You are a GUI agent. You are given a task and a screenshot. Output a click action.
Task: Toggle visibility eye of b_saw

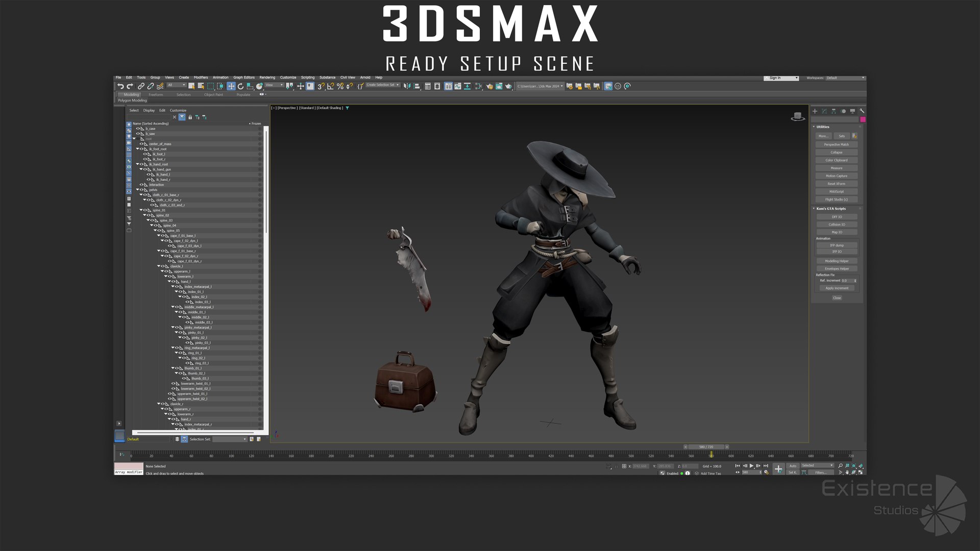[x=138, y=134]
